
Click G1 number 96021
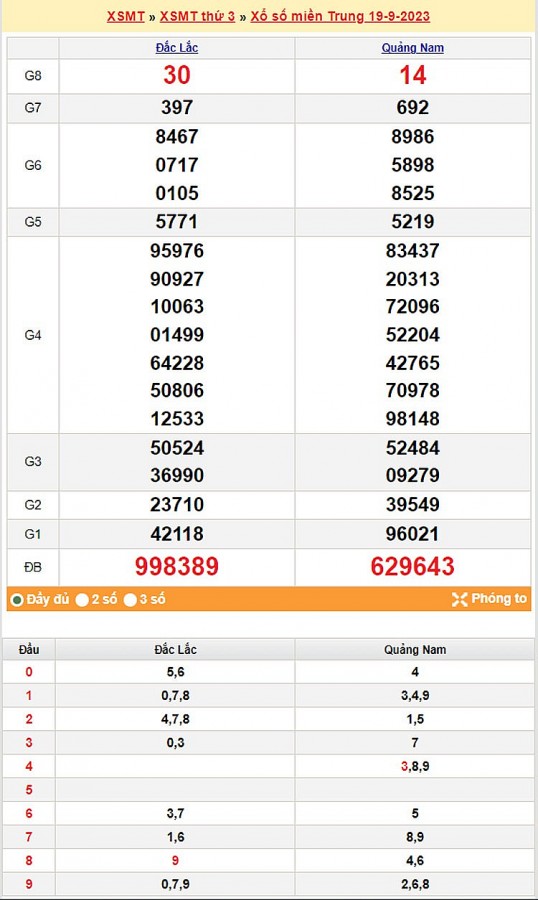(x=413, y=534)
